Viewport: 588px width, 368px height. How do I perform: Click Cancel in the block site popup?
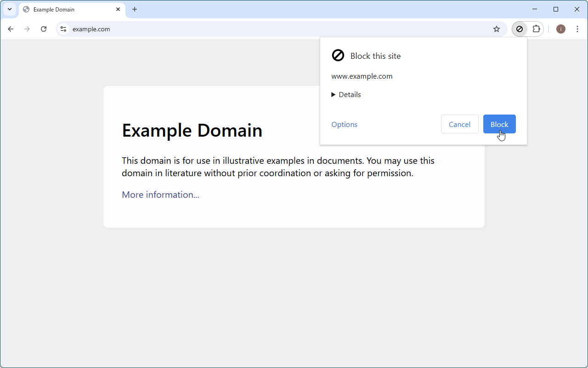[x=459, y=124]
